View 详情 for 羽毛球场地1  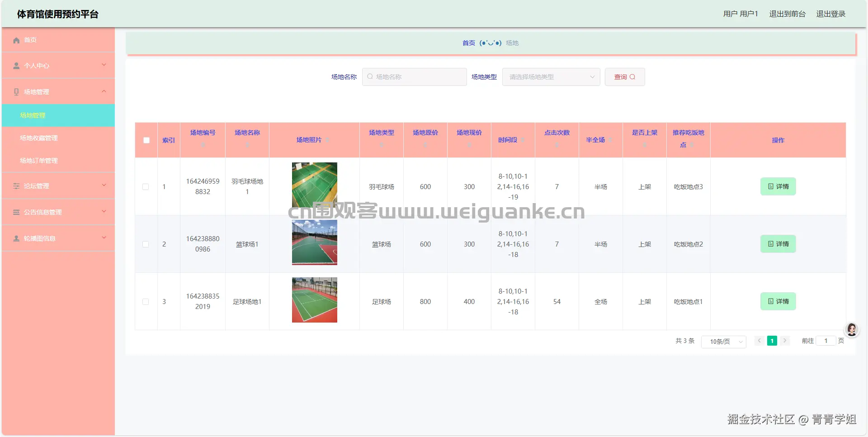coord(778,186)
